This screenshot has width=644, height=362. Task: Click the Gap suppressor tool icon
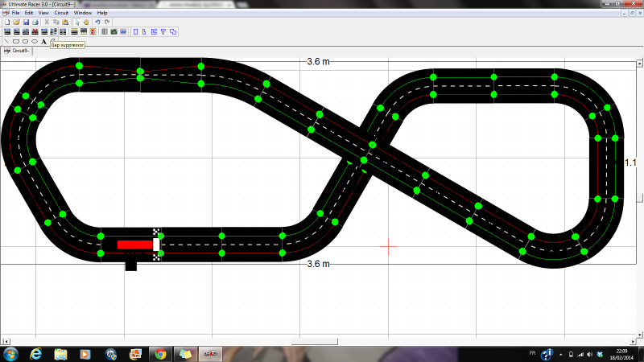coord(53,40)
